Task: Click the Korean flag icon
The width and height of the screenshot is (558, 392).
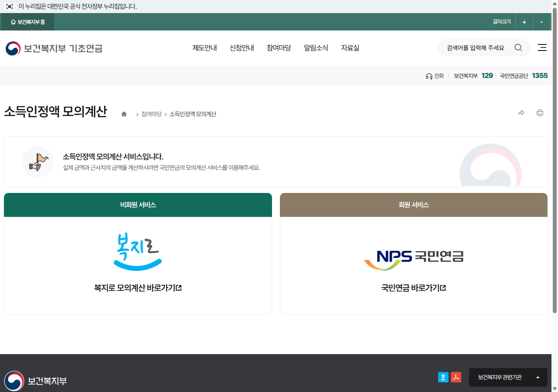Action: click(10, 7)
